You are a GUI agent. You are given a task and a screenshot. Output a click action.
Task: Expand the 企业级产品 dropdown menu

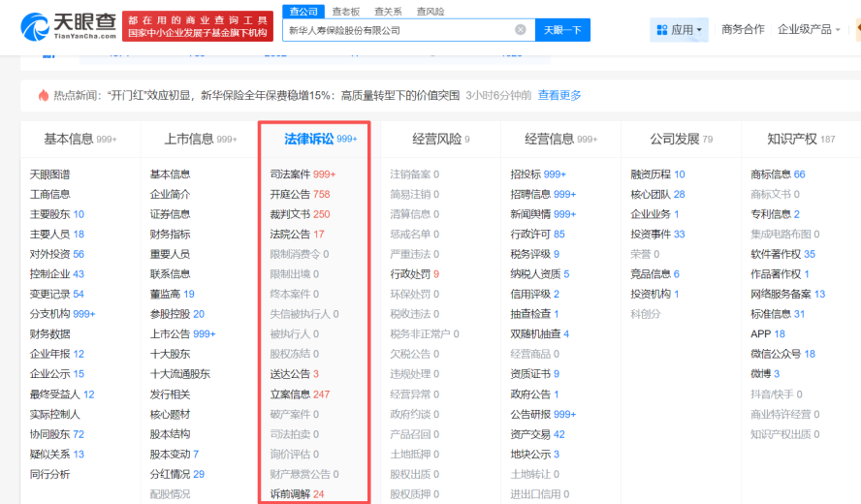809,30
